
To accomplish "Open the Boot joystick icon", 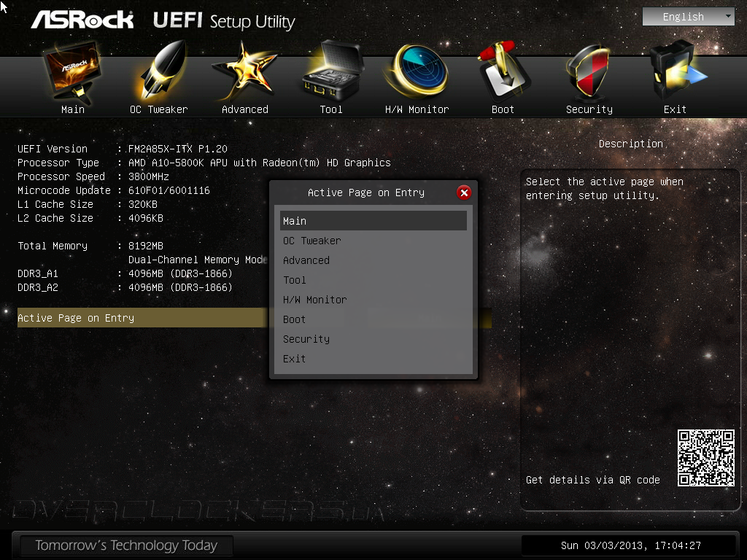I will 503,71.
